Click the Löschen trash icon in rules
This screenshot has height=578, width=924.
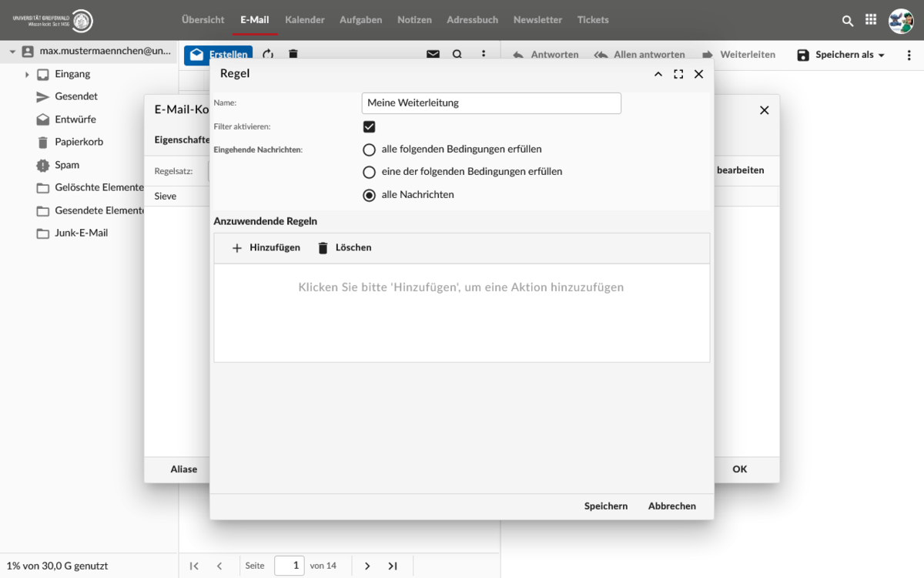[x=323, y=248]
